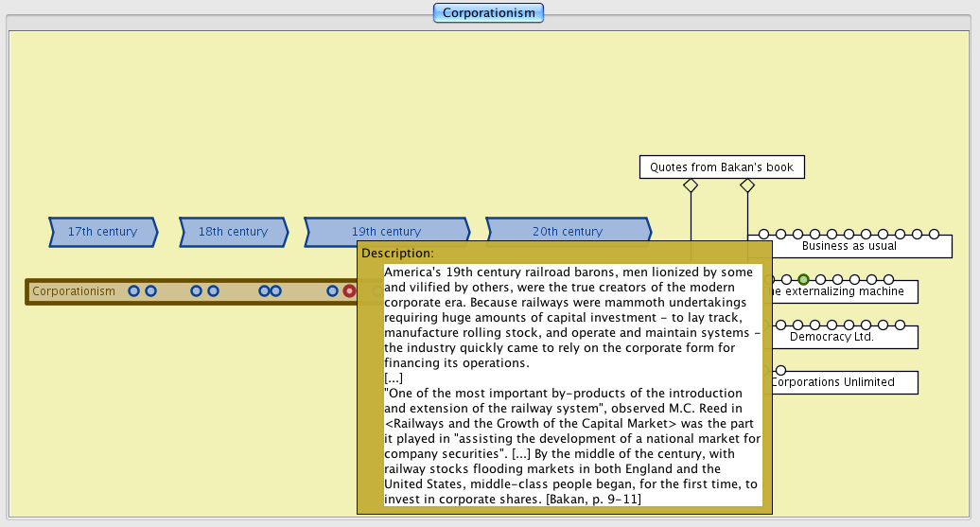Click the green marker above The externalizing machine
Viewport: 980px width, 527px height.
803,279
